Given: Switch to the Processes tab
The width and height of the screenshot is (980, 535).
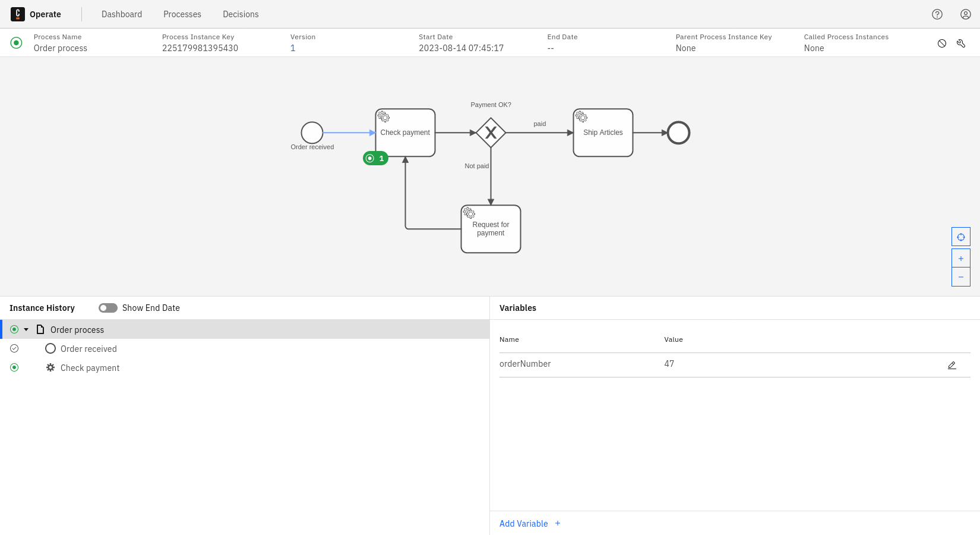Looking at the screenshot, I should pos(182,14).
